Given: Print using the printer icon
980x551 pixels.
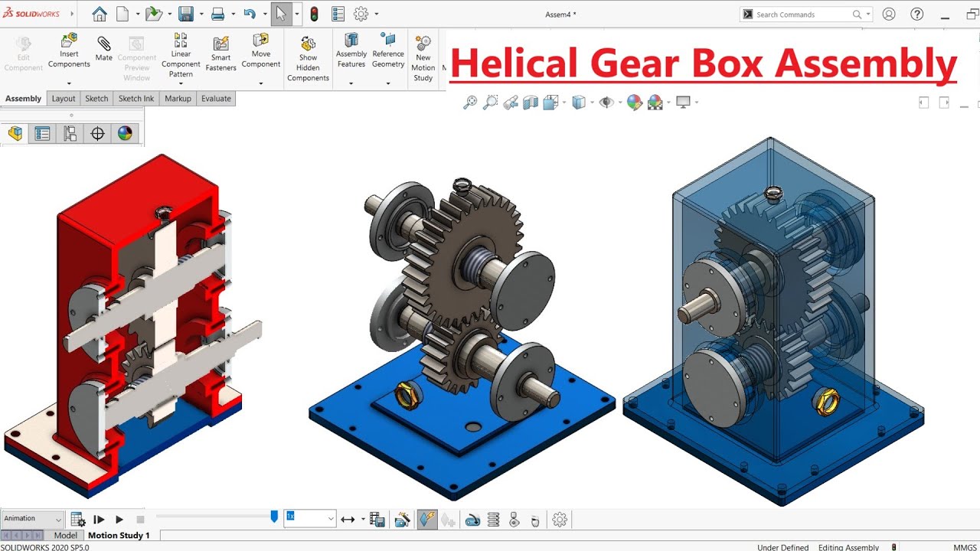Looking at the screenshot, I should 217,14.
